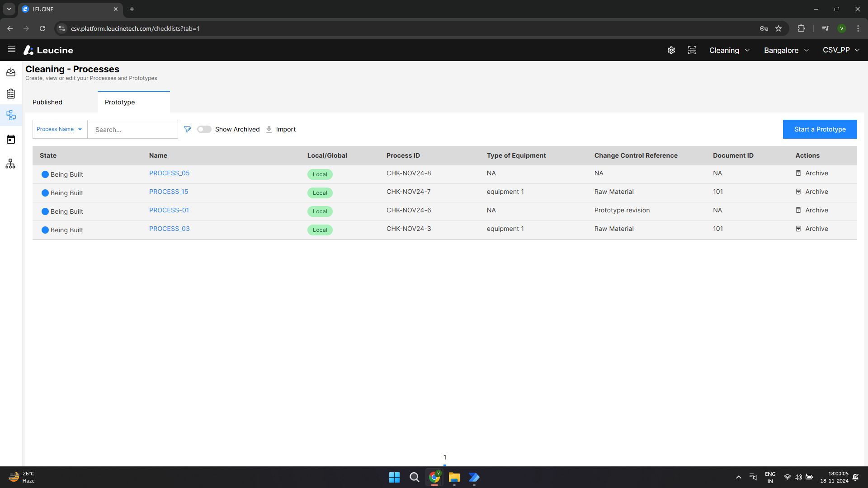Click the QR scan icon in the header

tap(692, 50)
